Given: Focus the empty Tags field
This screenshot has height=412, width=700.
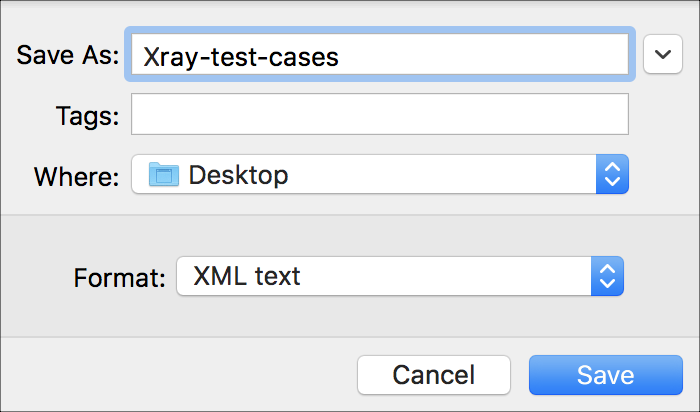Looking at the screenshot, I should (x=379, y=114).
